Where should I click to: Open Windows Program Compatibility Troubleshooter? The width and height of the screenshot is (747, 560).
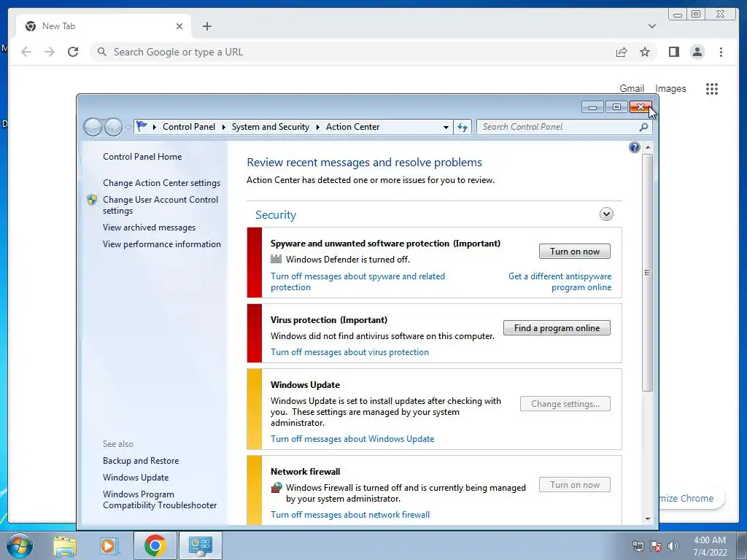tap(160, 499)
